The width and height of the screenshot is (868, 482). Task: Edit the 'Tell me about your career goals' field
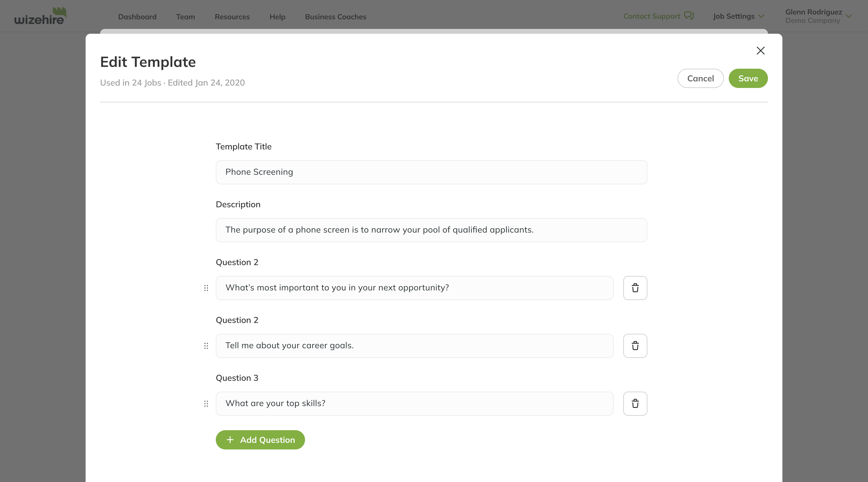pyautogui.click(x=414, y=346)
